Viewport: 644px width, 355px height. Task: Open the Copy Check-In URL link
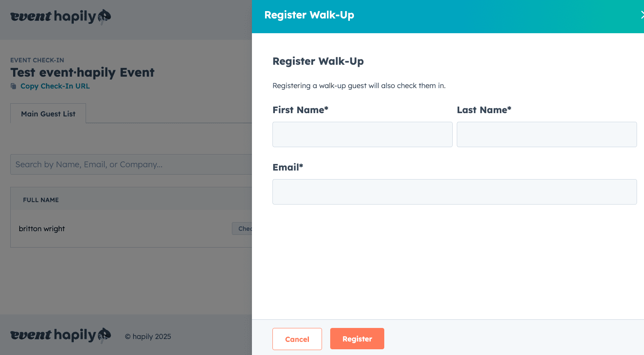click(x=55, y=86)
